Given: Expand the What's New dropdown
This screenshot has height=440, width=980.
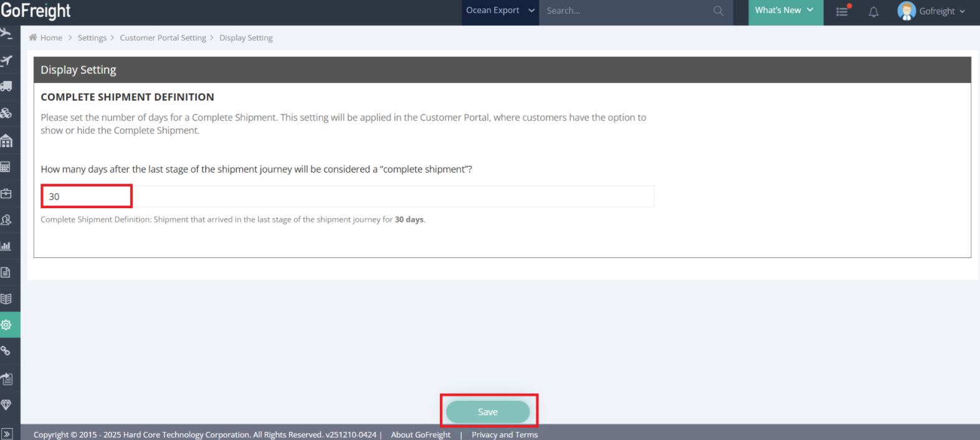Looking at the screenshot, I should pyautogui.click(x=785, y=11).
